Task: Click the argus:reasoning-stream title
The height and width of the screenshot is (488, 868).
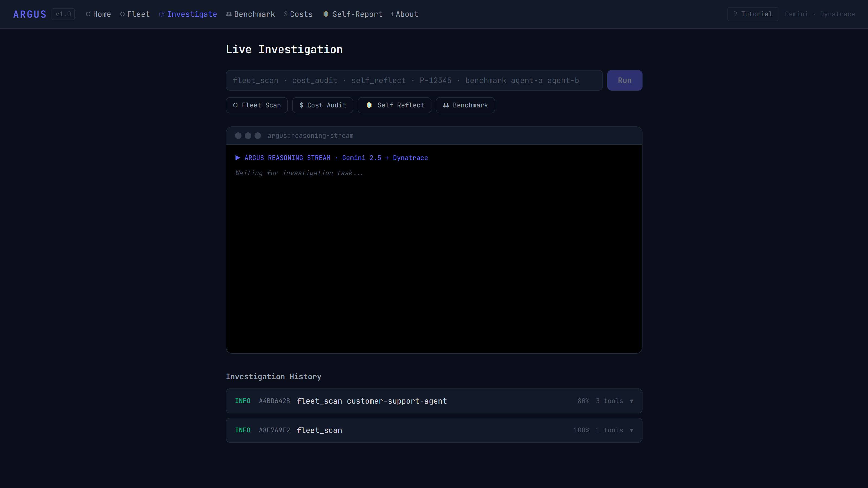Action: pos(310,136)
